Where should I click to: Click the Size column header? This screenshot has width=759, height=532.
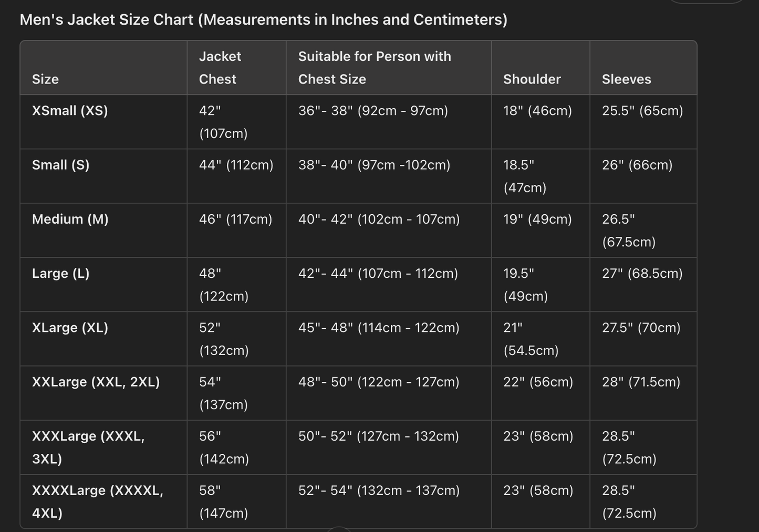click(x=45, y=79)
